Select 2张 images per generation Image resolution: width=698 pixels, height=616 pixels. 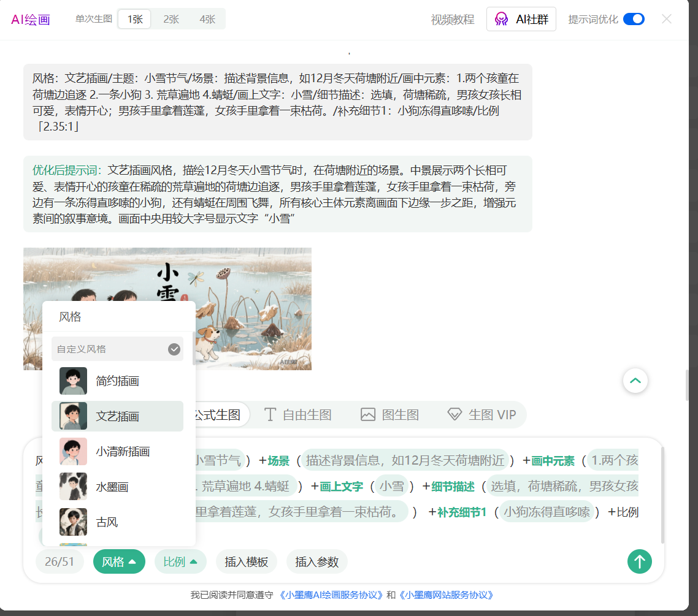tap(171, 19)
